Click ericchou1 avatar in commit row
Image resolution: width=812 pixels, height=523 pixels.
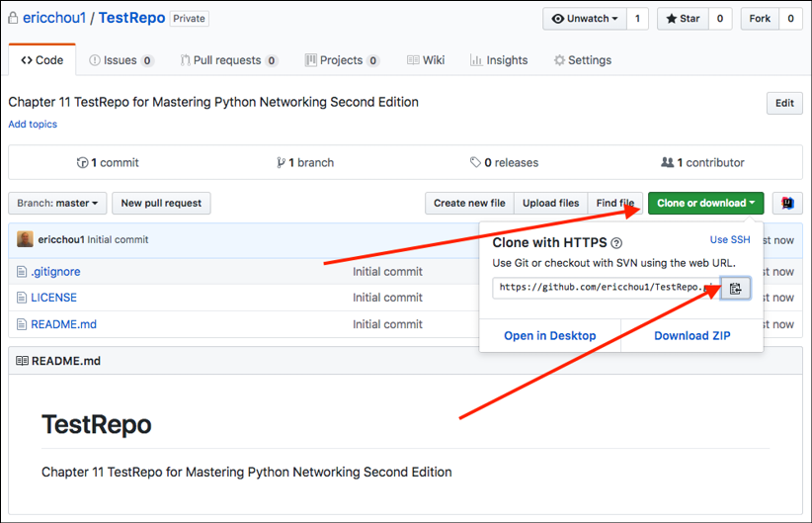point(25,239)
